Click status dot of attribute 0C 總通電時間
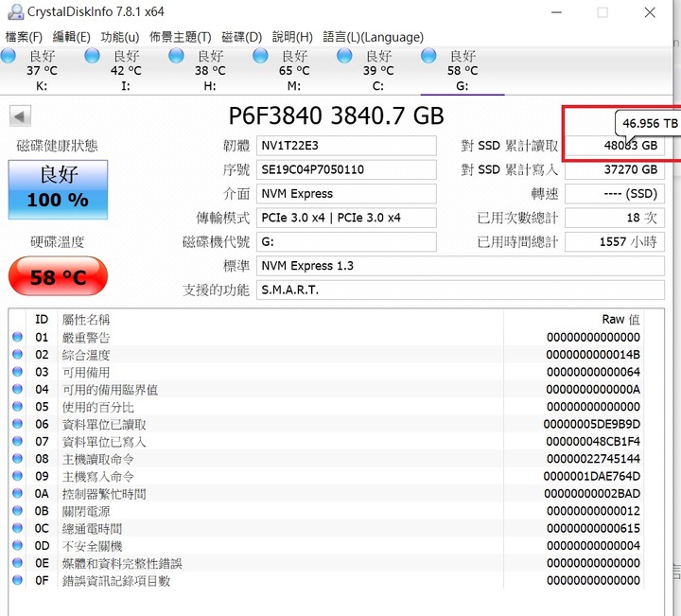This screenshot has width=681, height=616. click(17, 528)
